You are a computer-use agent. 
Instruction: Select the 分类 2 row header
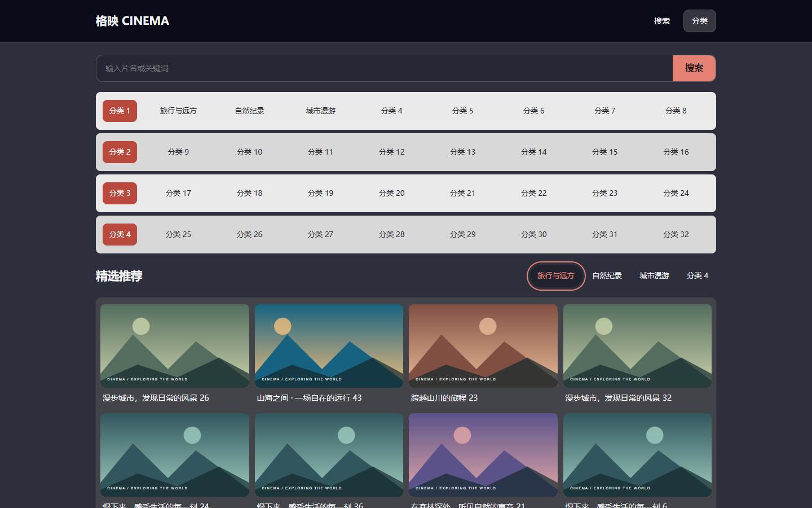click(x=120, y=152)
